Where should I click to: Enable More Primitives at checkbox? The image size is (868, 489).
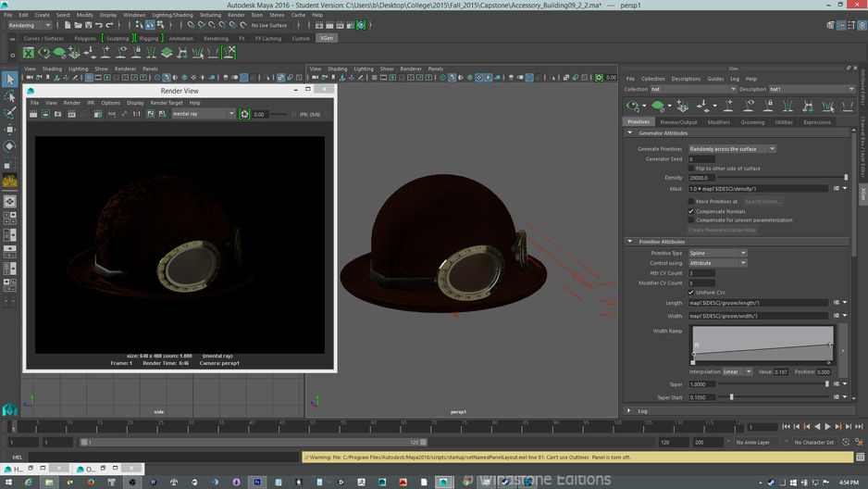691,202
